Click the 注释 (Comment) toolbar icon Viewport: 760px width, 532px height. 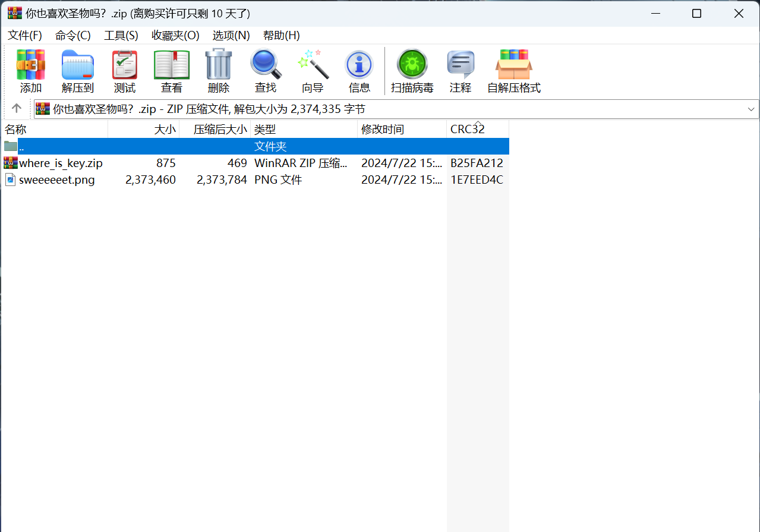[461, 65]
